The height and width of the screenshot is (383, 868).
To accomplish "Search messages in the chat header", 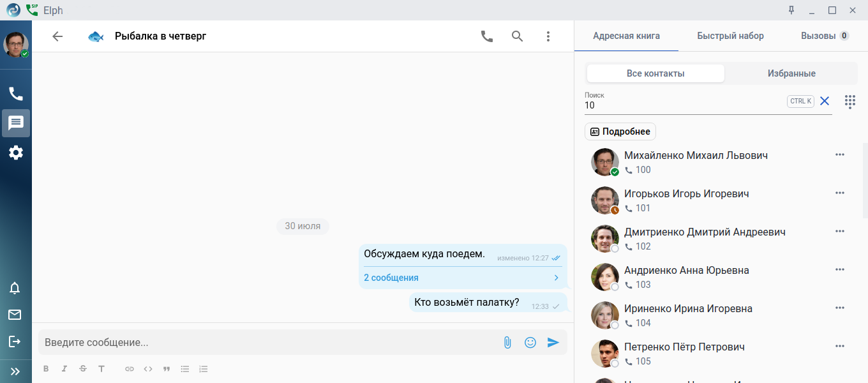I will pos(518,36).
